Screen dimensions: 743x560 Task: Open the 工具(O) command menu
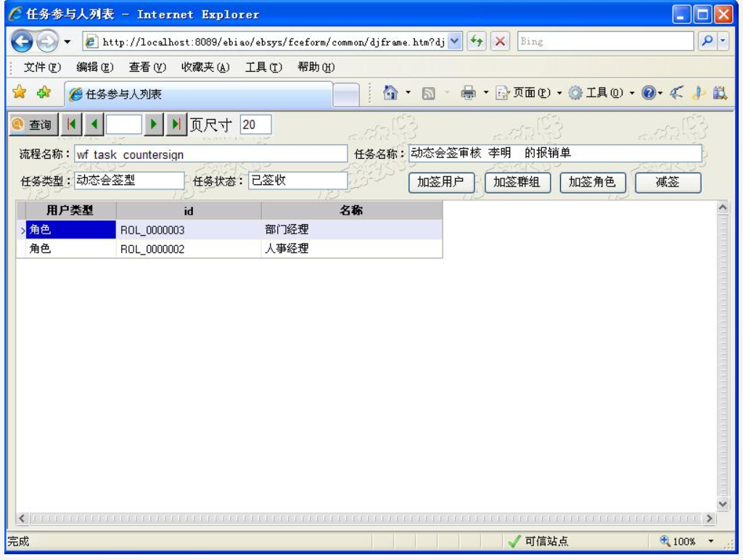(x=601, y=92)
